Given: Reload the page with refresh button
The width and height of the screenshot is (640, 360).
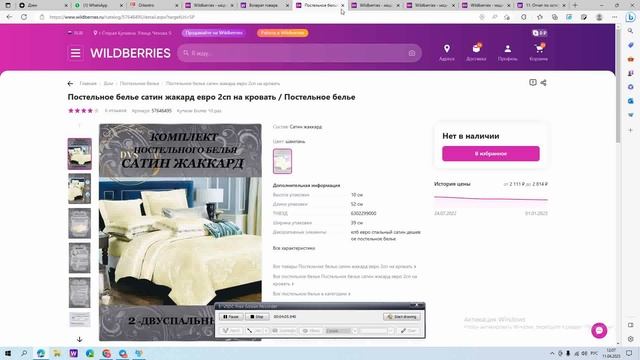Looking at the screenshot, I should click(x=24, y=17).
